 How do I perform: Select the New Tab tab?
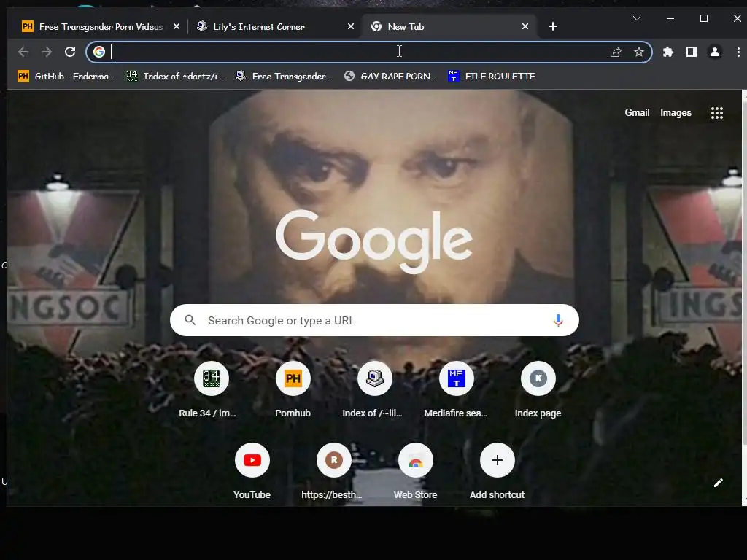pos(448,27)
